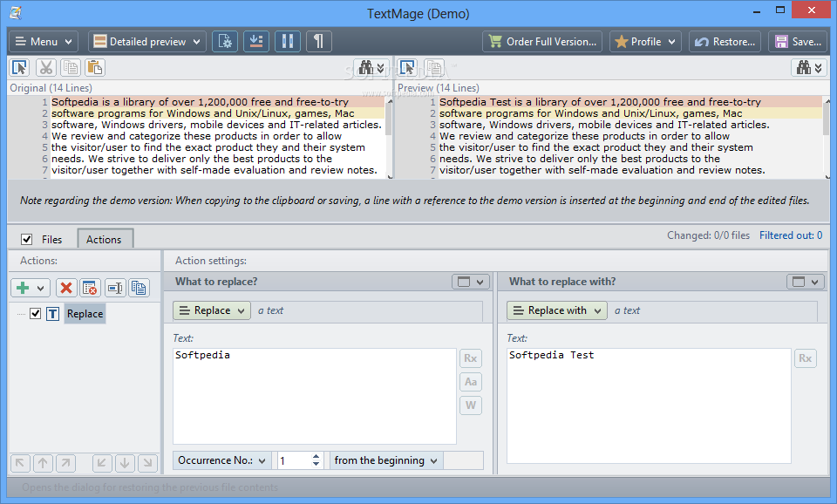The width and height of the screenshot is (837, 504).
Task: Click the select pointer icon in Original pane
Action: (x=20, y=67)
